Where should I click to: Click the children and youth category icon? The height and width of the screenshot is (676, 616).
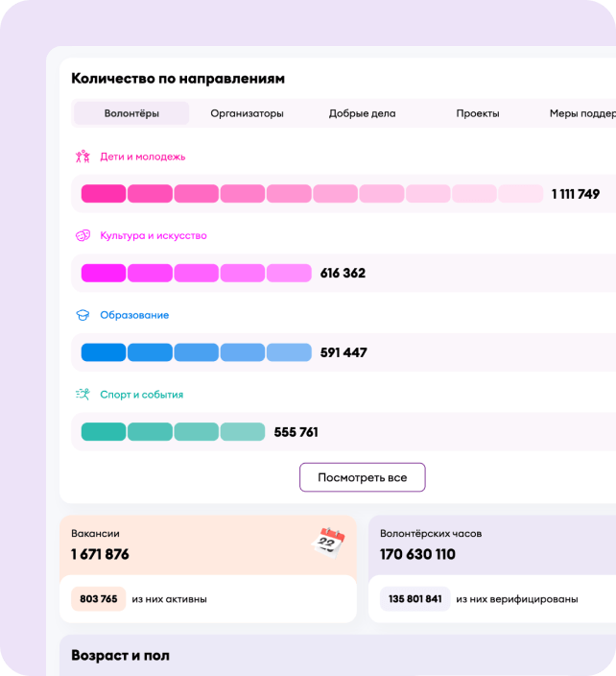coord(83,157)
